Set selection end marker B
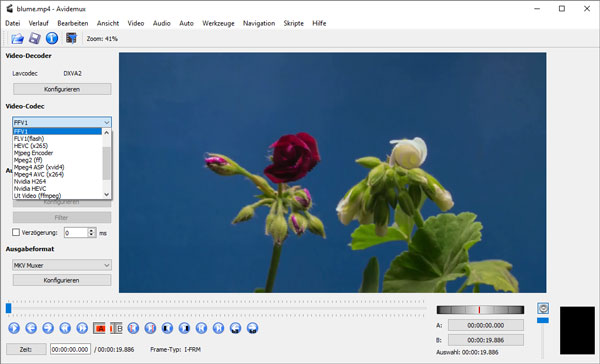Viewport: 600px width, 364px height. pyautogui.click(x=116, y=328)
